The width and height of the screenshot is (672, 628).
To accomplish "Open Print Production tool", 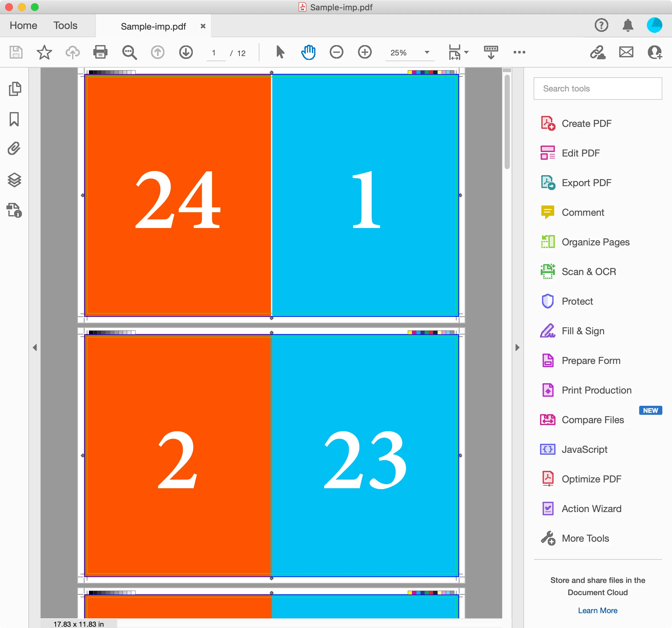I will click(596, 390).
